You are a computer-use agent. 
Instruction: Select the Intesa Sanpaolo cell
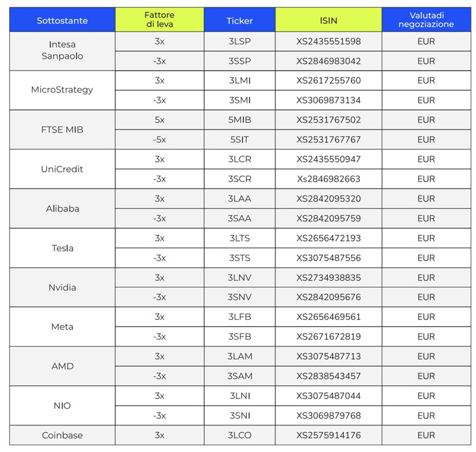(62, 50)
